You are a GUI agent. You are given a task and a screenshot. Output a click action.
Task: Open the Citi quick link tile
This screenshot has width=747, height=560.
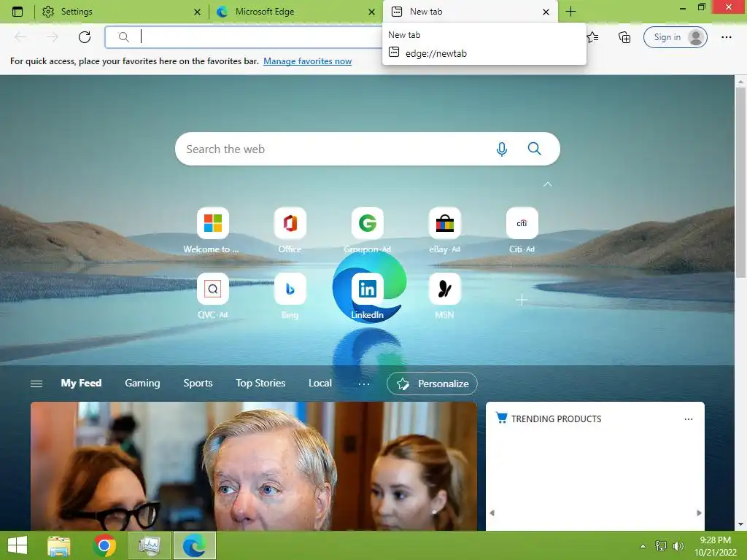(x=522, y=230)
